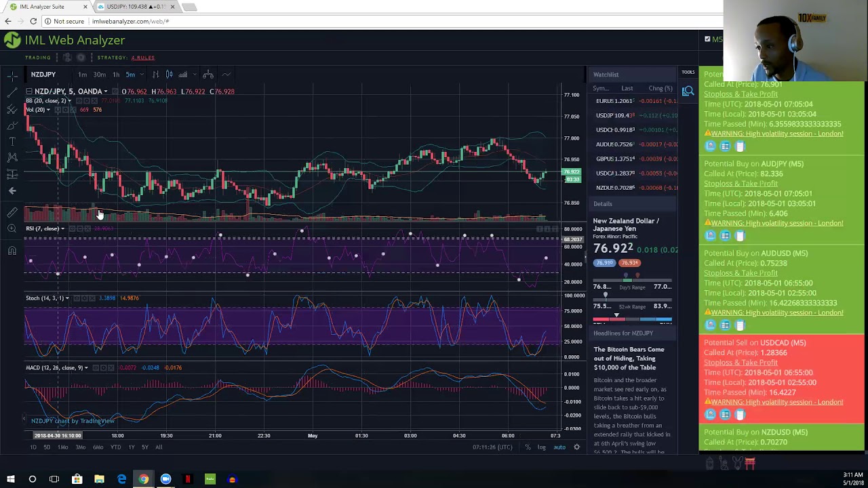Select the 1h timeframe
Viewport: 868px width, 488px height.
click(x=116, y=75)
